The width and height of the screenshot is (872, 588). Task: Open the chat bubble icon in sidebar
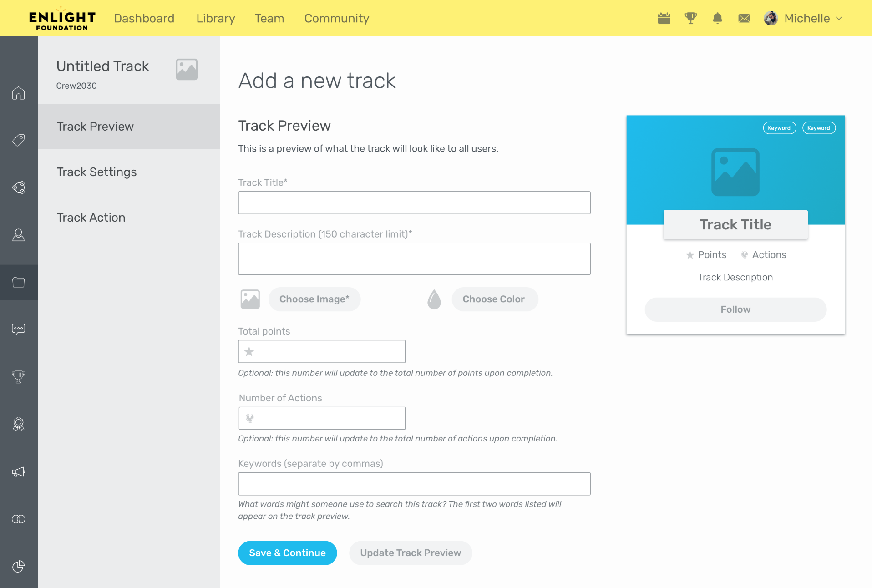click(19, 329)
